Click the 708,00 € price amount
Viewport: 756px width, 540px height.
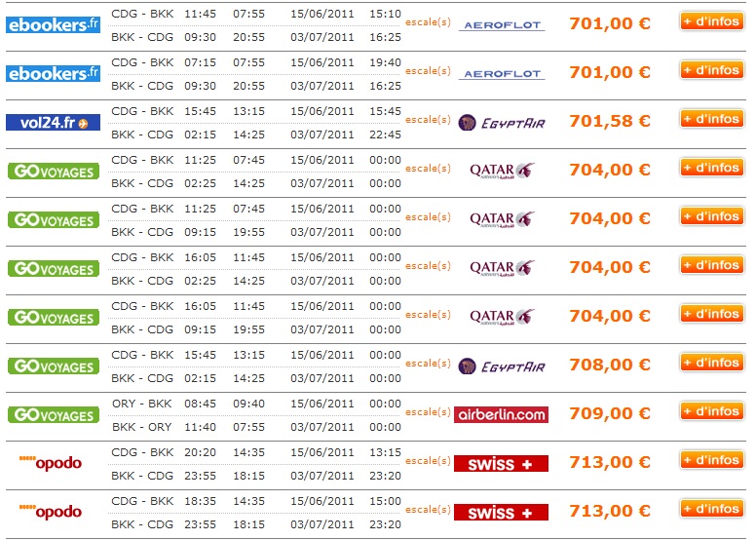(609, 365)
